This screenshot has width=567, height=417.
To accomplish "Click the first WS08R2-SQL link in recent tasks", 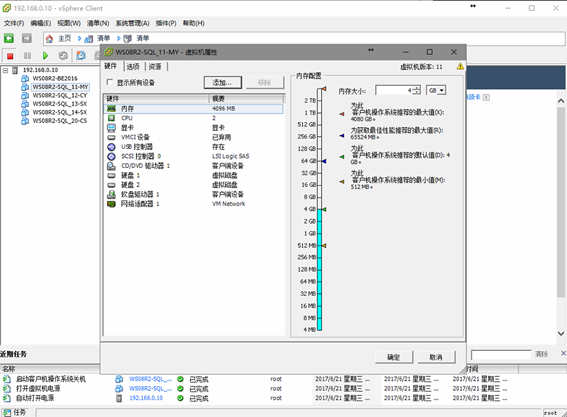I will pyautogui.click(x=150, y=379).
